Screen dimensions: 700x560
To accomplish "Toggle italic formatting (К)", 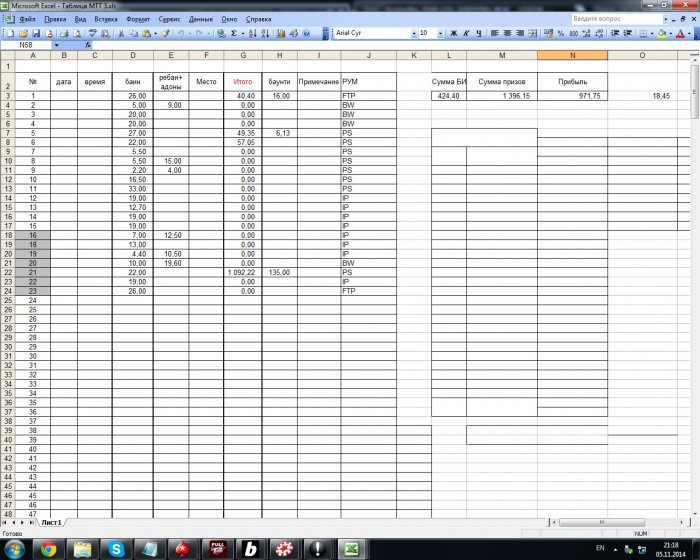I will (466, 33).
